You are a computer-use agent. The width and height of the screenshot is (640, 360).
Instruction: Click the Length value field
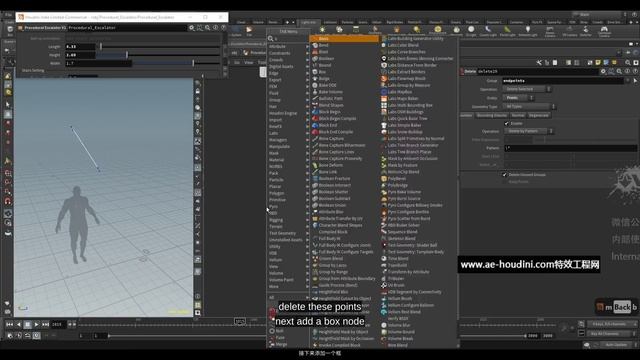tap(81, 47)
